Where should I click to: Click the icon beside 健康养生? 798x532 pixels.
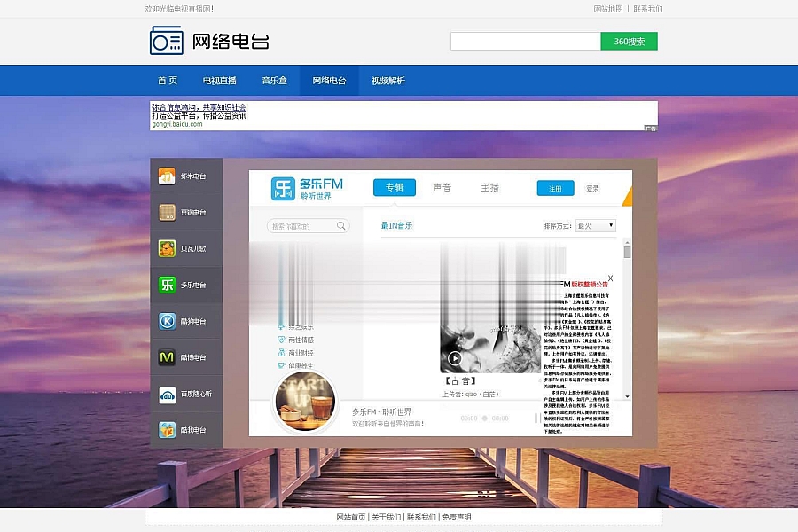[x=281, y=365]
